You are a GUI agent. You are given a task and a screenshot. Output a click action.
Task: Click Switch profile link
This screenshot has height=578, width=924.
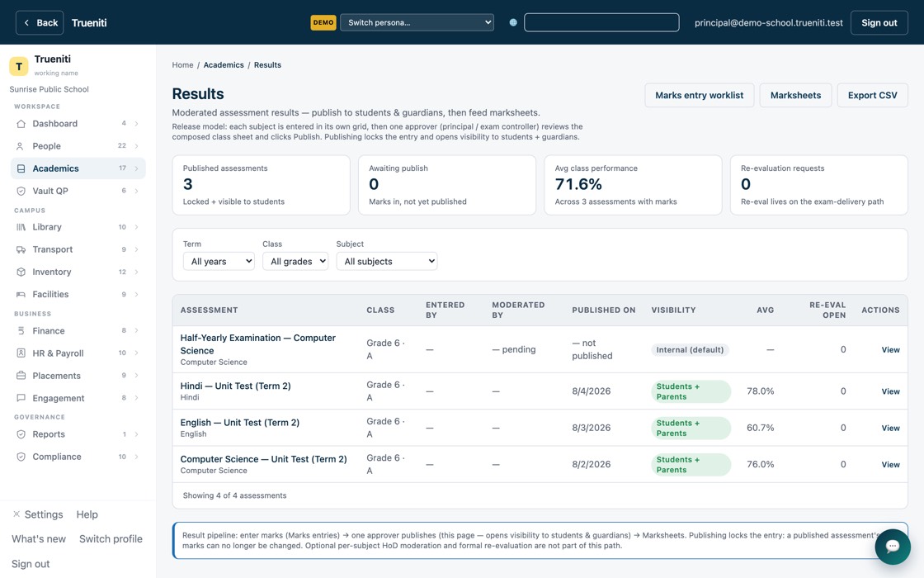(x=111, y=538)
